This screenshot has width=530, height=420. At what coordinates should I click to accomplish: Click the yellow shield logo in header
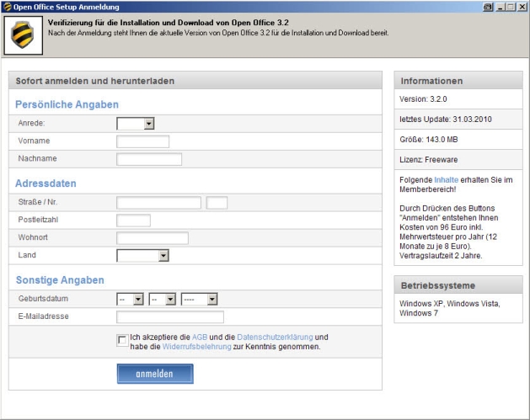coord(23,35)
